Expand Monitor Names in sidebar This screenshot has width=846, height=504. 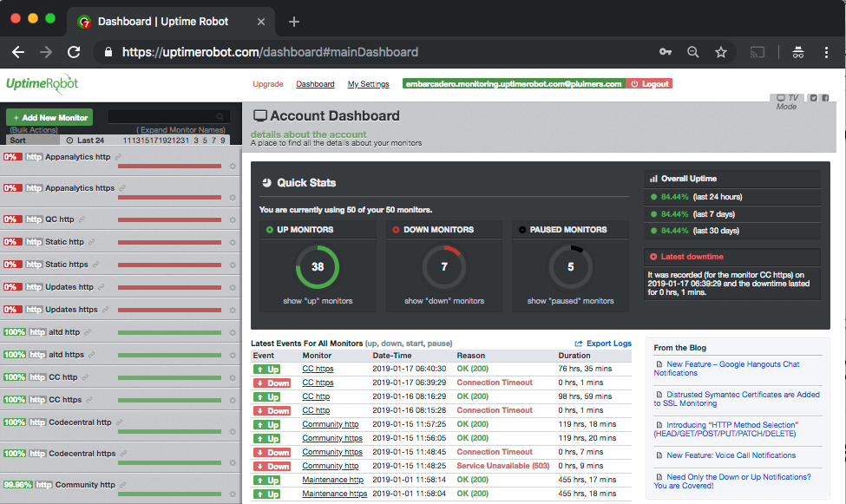(182, 130)
